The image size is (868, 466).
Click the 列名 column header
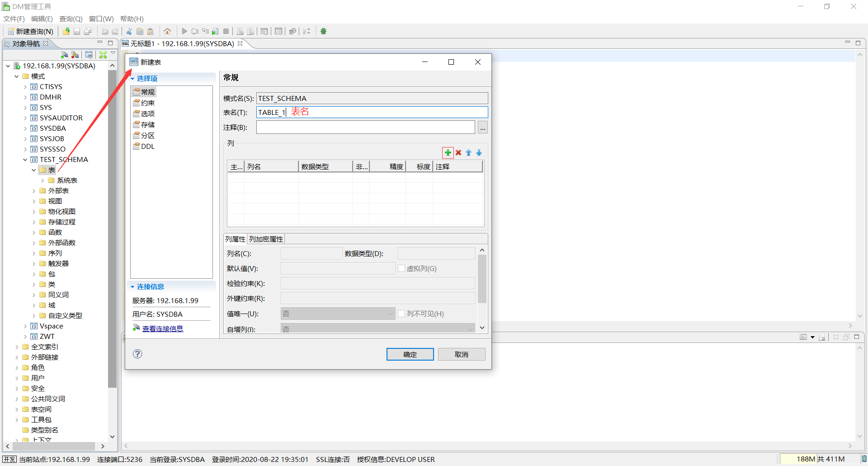pos(271,167)
